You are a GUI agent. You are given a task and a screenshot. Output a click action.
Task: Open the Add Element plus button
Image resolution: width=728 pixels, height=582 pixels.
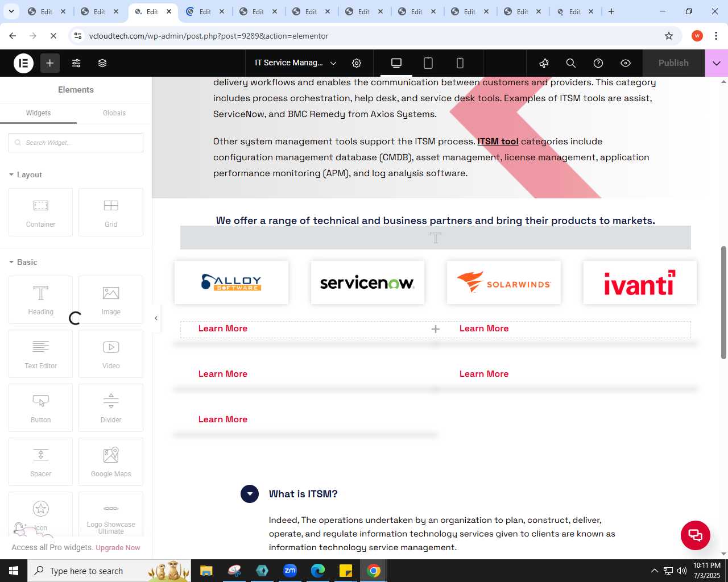point(50,63)
